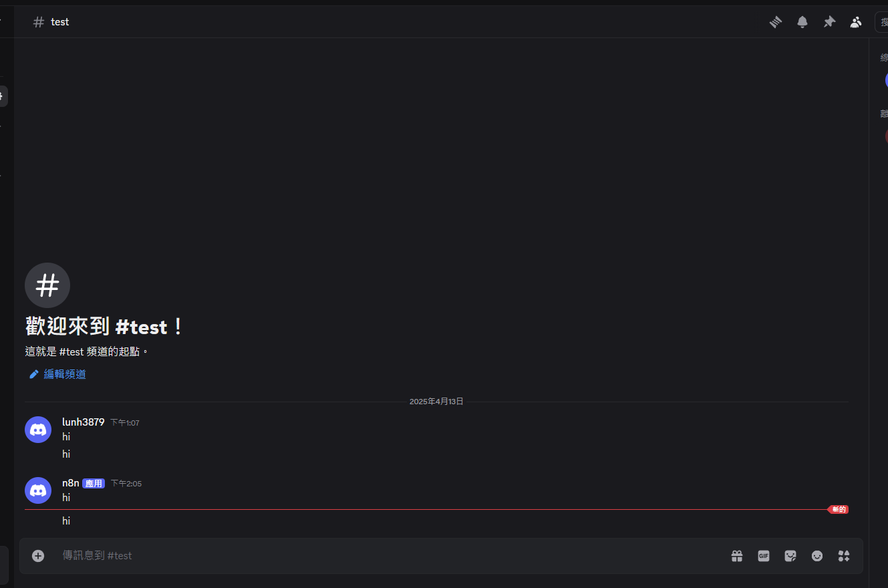
Task: Click the red 新的 new-messages marker
Action: click(x=838, y=510)
